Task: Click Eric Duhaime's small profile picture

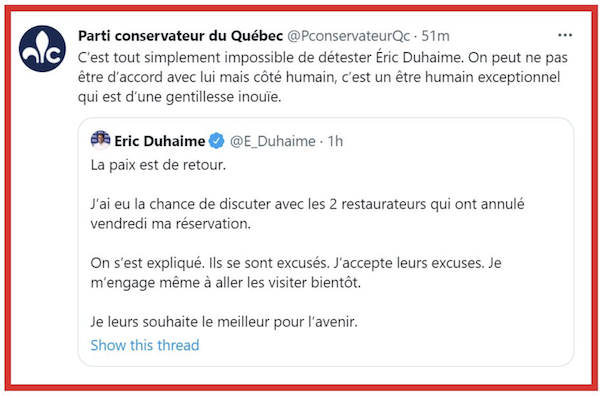Action: 101,140
